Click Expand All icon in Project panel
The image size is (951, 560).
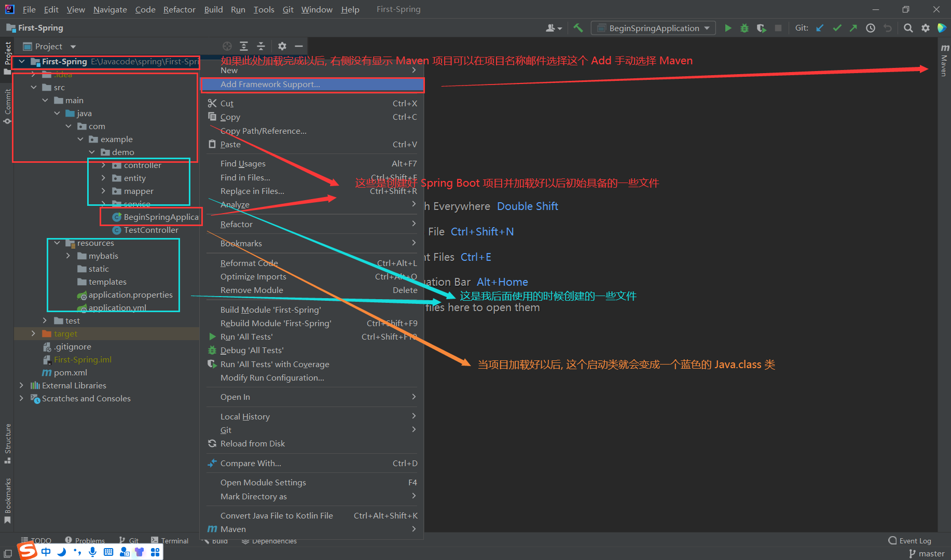[x=244, y=46]
